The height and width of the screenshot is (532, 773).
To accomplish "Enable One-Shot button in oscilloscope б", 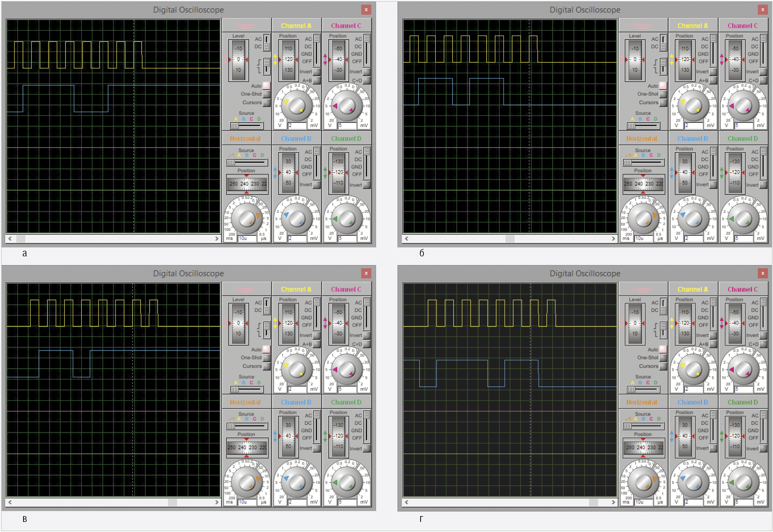I will pos(663,94).
